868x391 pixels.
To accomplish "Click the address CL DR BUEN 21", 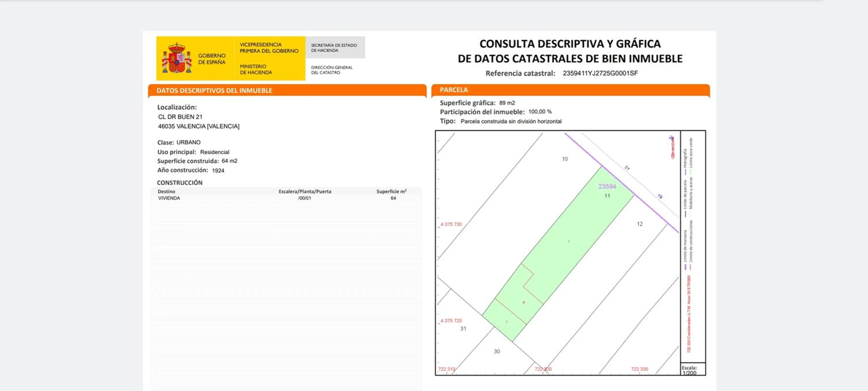I will [x=180, y=117].
